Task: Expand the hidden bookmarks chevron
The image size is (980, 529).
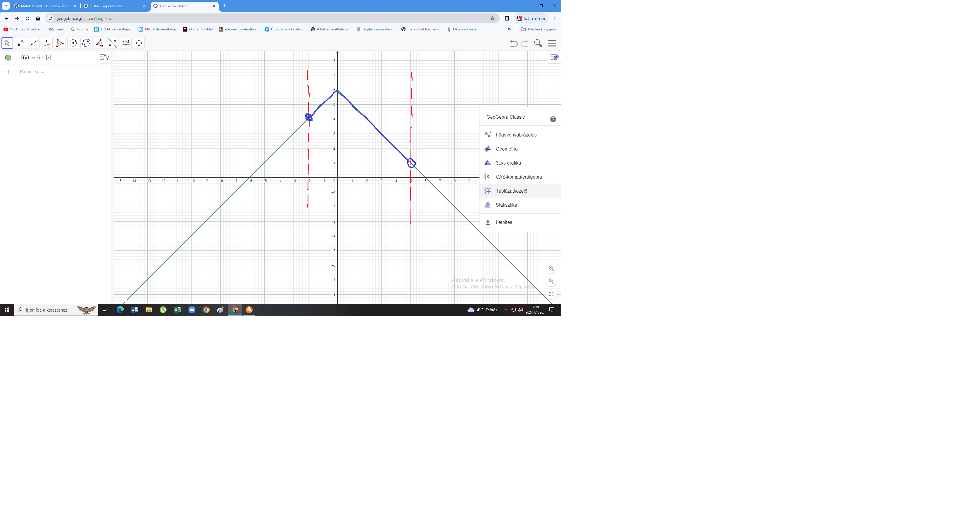Action: point(509,29)
